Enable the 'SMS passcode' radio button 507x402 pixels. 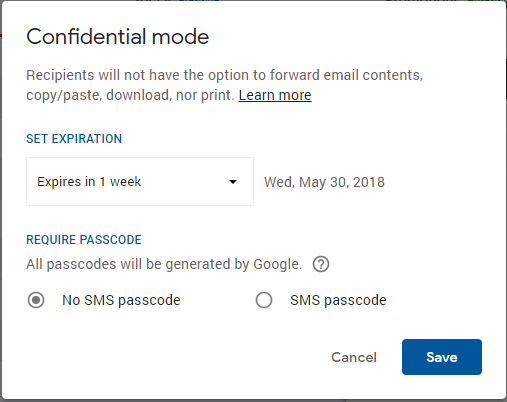(264, 300)
